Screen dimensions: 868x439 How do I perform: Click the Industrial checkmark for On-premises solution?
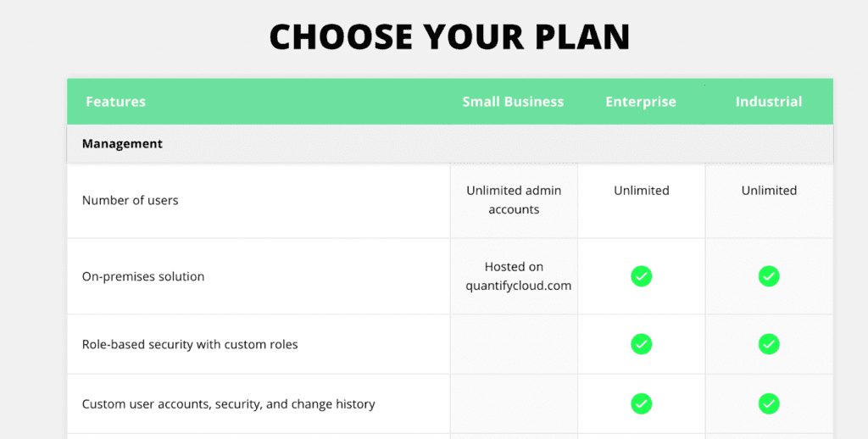[769, 276]
